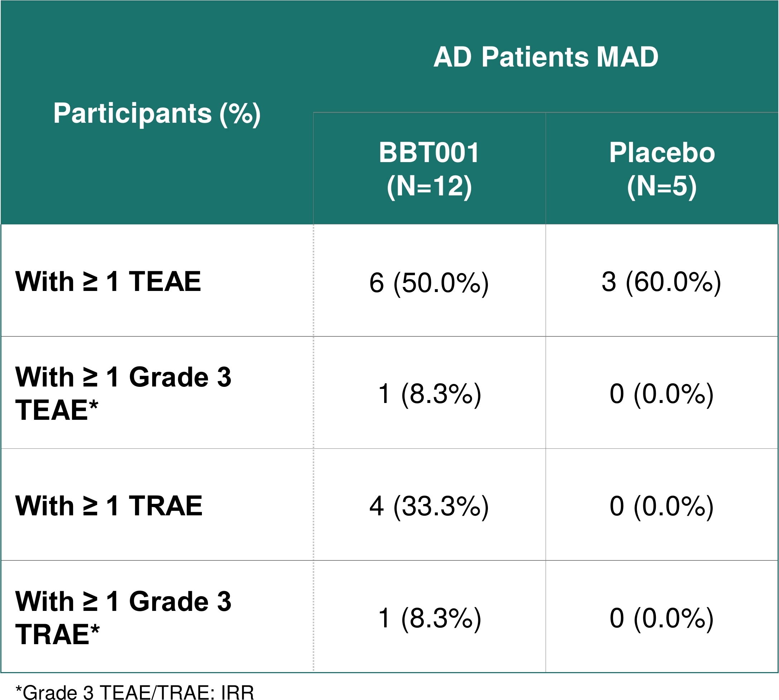Click the AD Patients MAD header
This screenshot has width=779, height=700.
(x=546, y=57)
